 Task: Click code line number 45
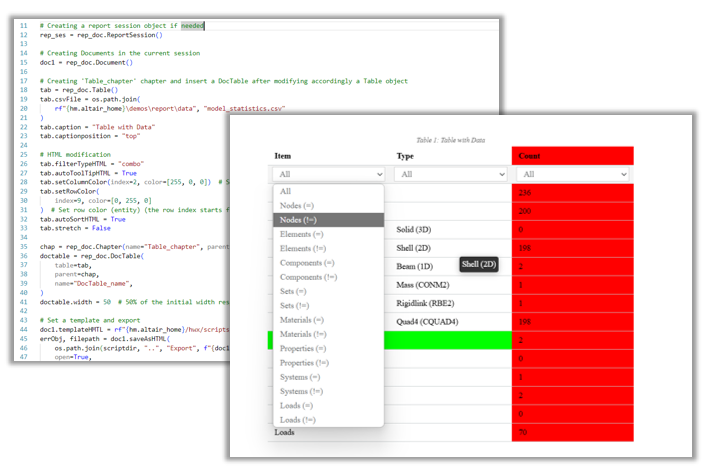click(24, 339)
